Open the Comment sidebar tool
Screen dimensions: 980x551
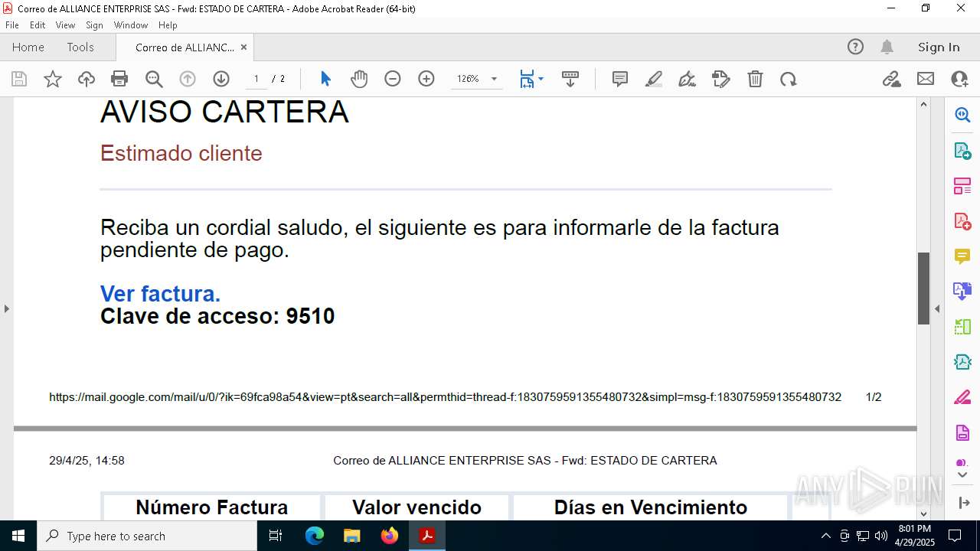pos(962,256)
